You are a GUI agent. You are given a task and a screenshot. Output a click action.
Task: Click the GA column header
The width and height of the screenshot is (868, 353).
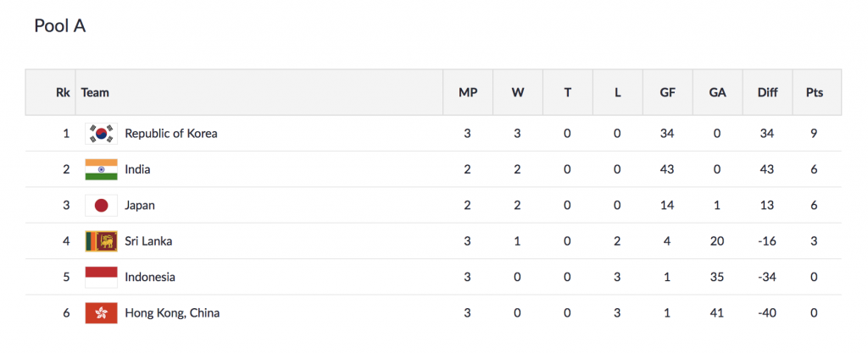pyautogui.click(x=717, y=92)
